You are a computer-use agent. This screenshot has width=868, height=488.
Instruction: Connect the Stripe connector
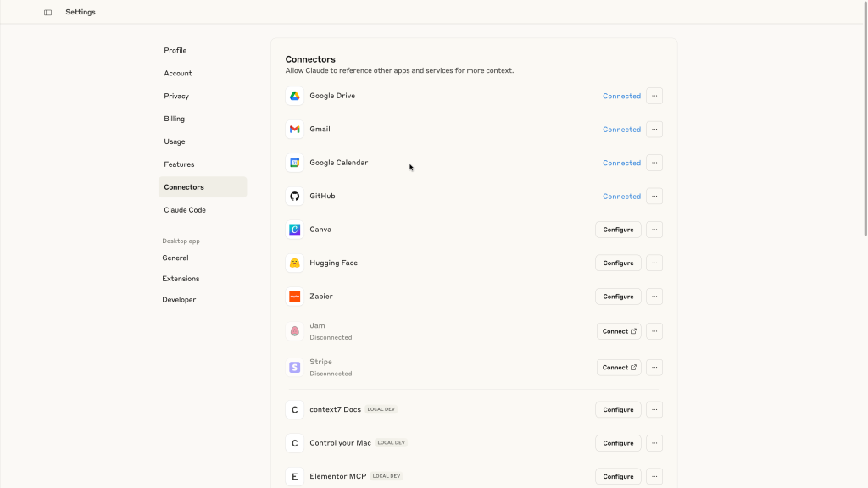point(619,368)
